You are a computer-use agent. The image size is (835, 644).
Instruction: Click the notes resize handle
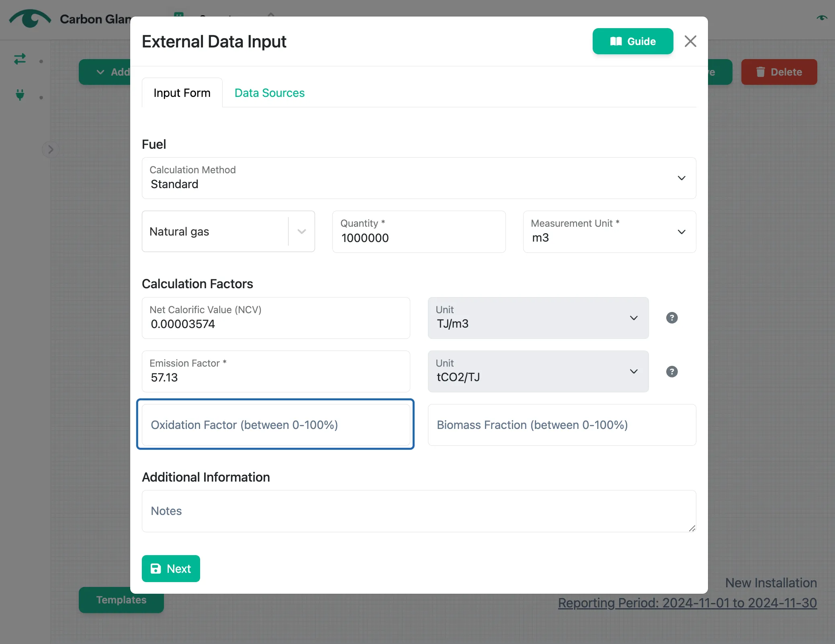[692, 528]
